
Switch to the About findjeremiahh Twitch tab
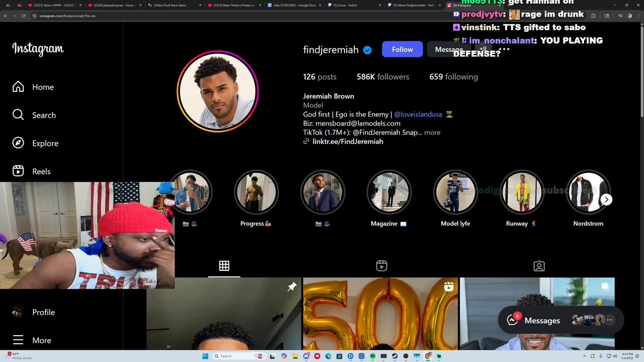point(415,5)
